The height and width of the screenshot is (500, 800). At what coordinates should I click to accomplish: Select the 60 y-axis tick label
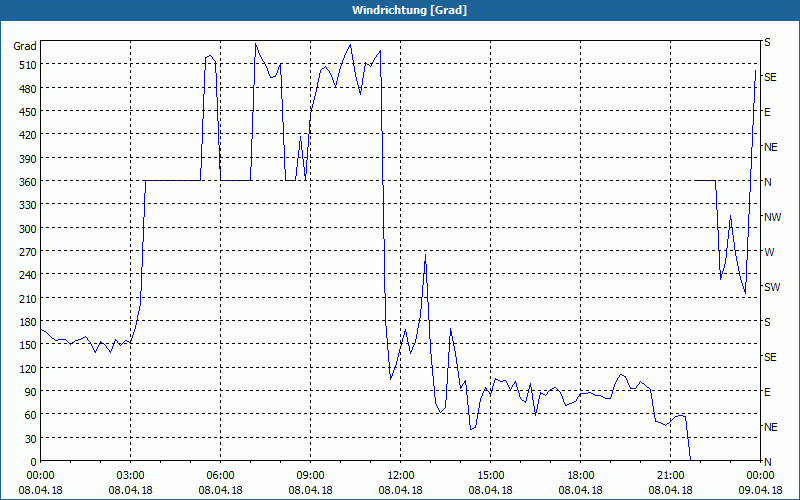coord(30,415)
